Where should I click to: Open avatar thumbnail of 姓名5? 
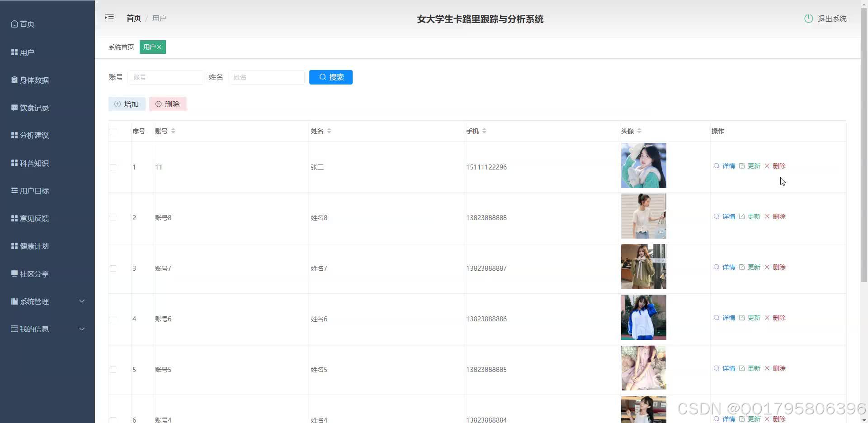643,368
